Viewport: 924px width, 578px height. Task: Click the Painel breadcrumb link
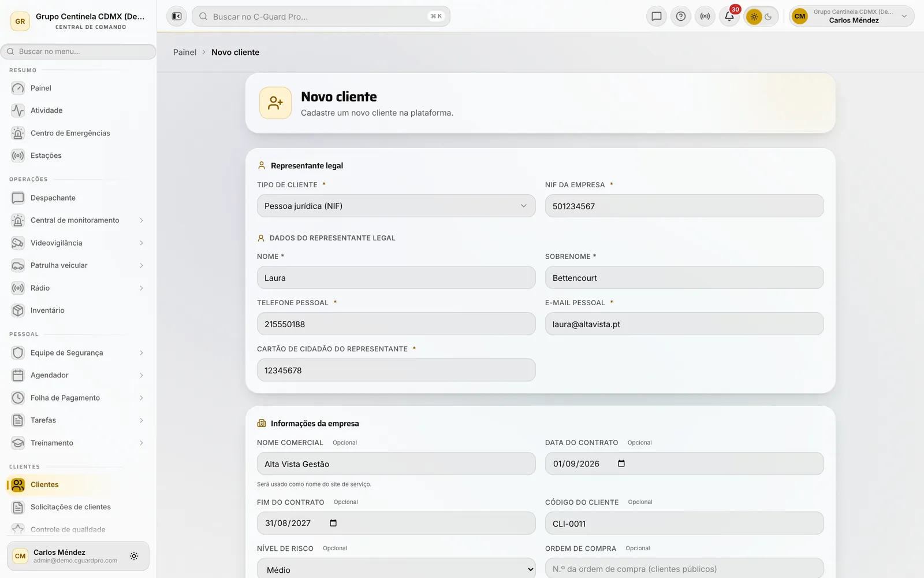(x=185, y=52)
